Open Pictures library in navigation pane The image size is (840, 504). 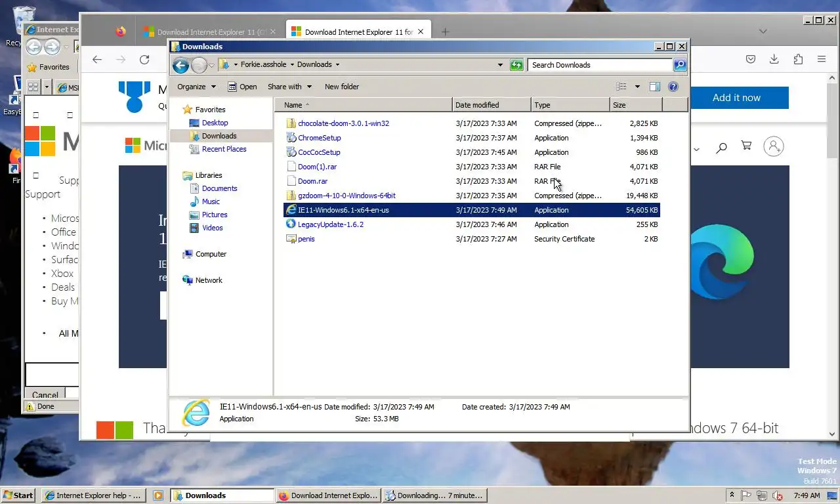215,215
